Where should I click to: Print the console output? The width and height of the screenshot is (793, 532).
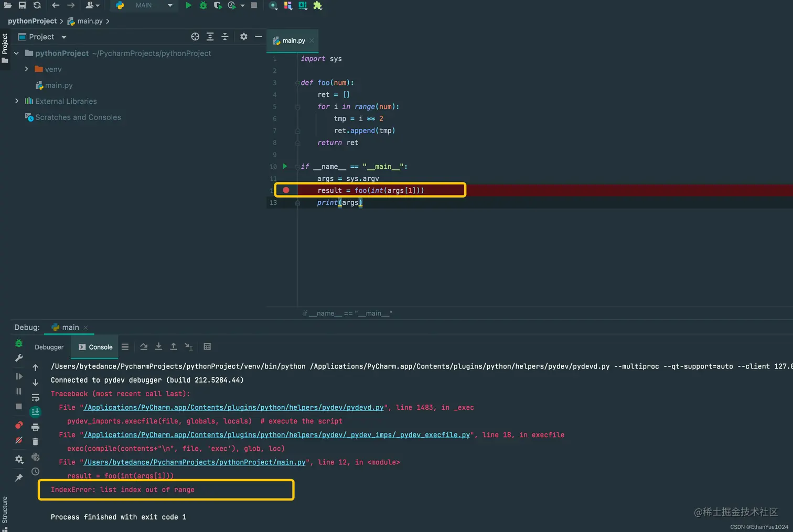[35, 427]
